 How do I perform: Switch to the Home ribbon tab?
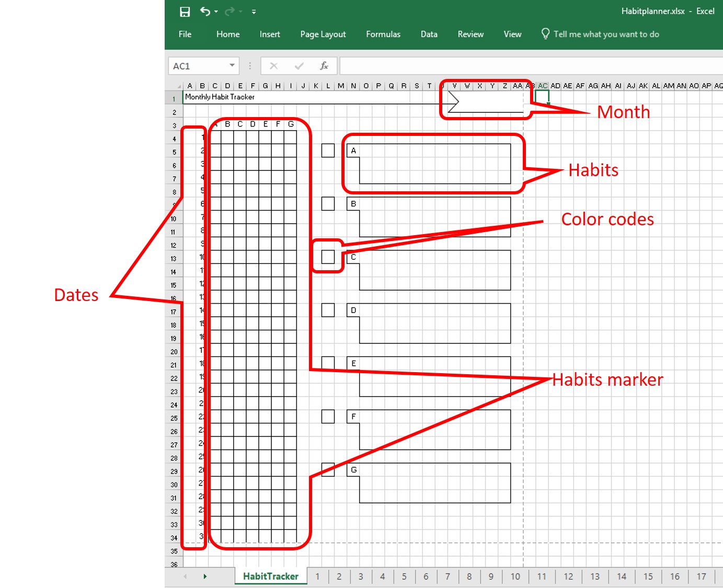pos(228,34)
